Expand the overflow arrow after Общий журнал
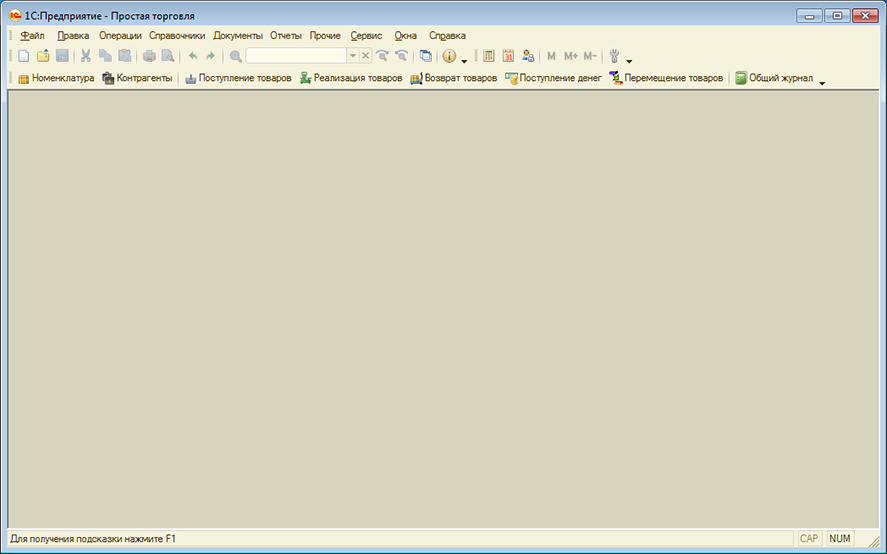The image size is (887, 554). [822, 82]
